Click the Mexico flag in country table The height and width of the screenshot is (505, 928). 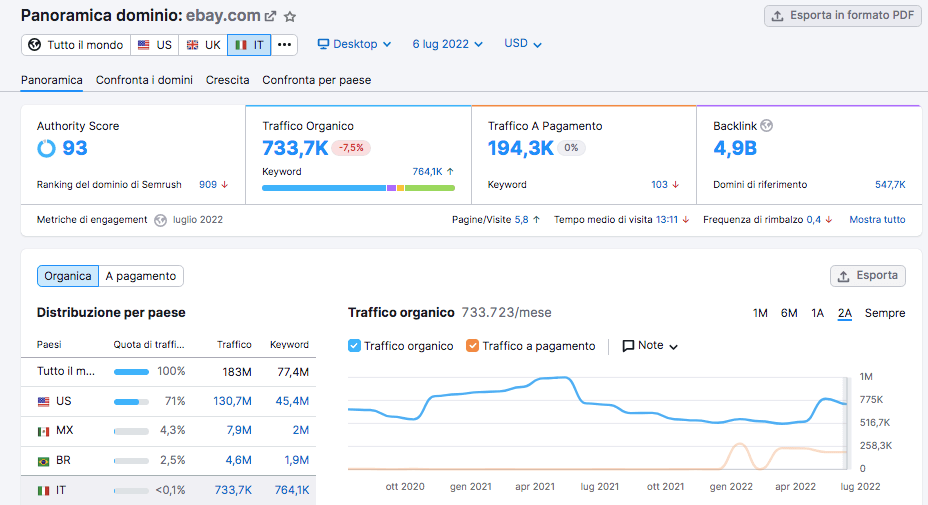[43, 431]
